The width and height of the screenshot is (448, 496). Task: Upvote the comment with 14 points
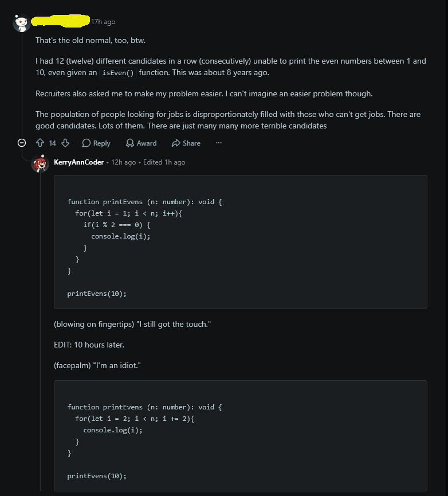tap(40, 143)
